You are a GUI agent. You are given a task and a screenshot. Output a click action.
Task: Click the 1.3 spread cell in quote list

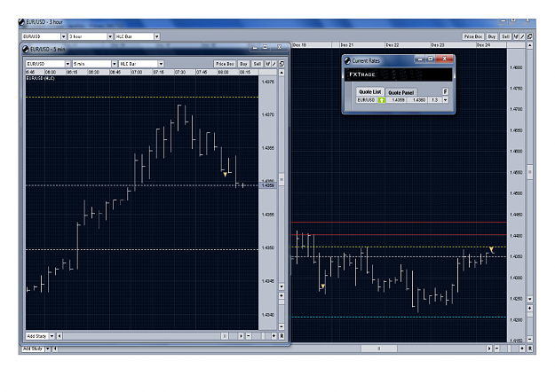pos(434,100)
